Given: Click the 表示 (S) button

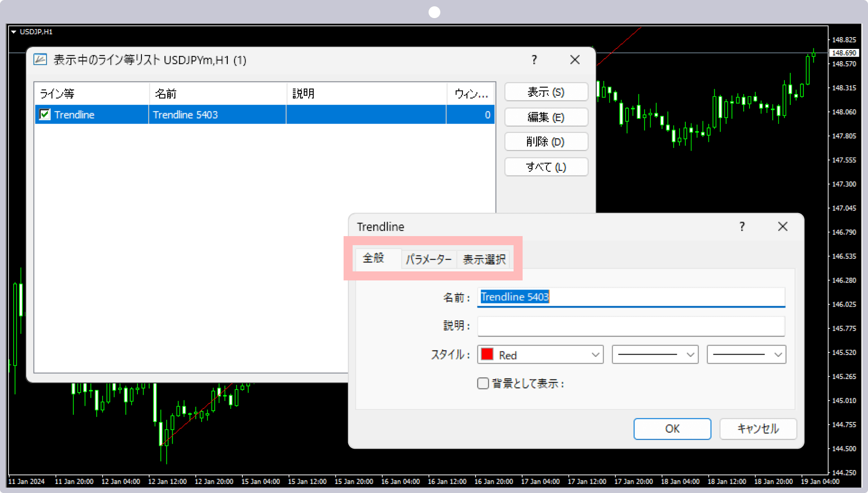Looking at the screenshot, I should (x=546, y=92).
